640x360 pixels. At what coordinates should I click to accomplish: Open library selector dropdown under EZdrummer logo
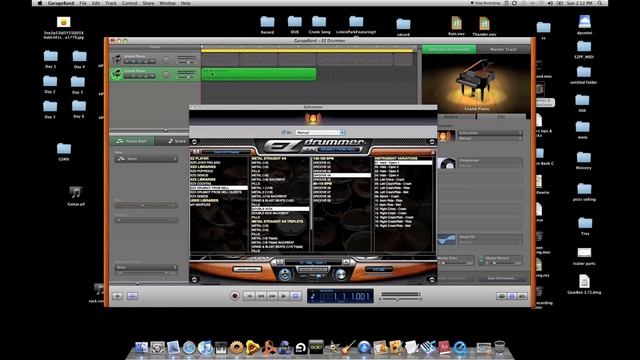pos(338,149)
